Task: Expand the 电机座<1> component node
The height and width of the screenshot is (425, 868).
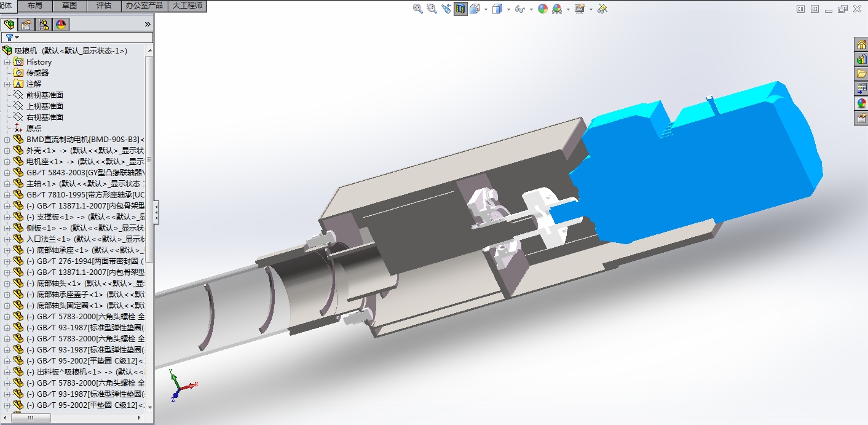Action: [x=7, y=162]
